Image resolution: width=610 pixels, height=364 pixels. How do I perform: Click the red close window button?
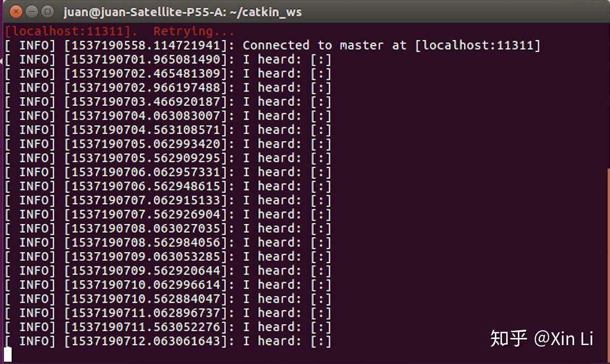[16, 11]
